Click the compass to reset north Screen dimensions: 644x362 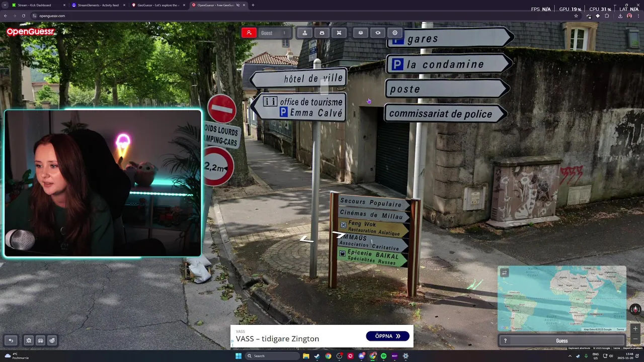coord(635,309)
